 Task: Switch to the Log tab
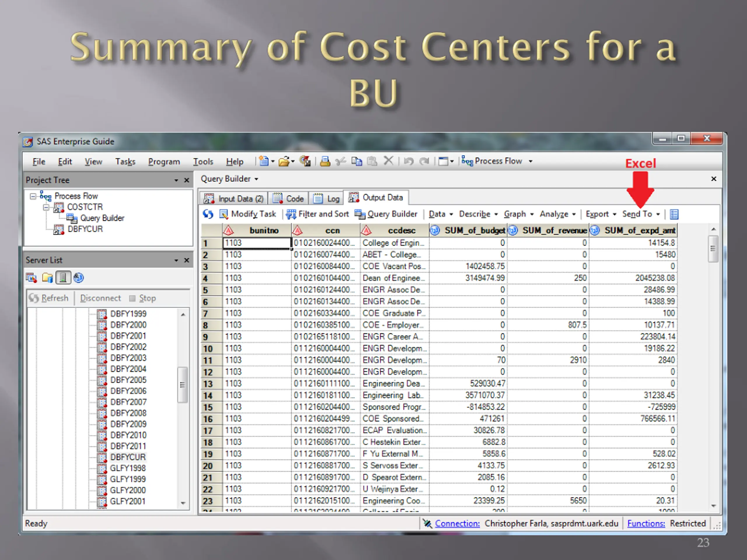pyautogui.click(x=327, y=199)
